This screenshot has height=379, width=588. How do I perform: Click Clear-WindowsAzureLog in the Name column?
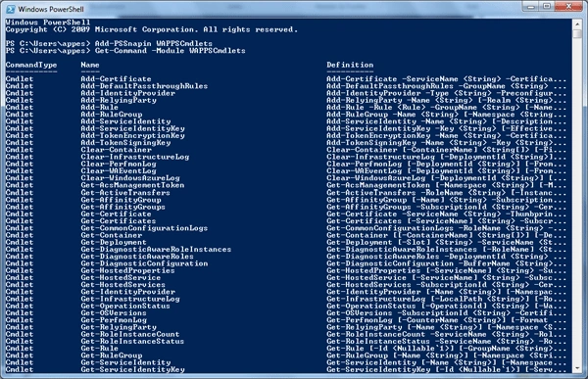pos(130,178)
